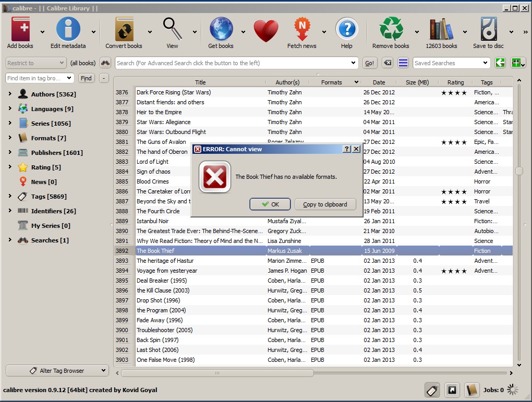The height and width of the screenshot is (402, 532).
Task: Open Advanced Search binoculars button
Action: coord(105,63)
